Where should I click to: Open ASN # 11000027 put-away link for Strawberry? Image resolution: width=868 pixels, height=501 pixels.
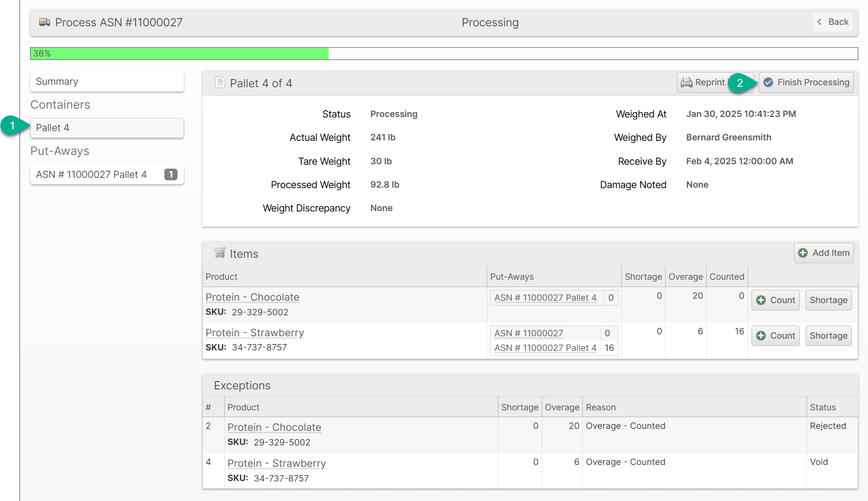[x=528, y=333]
